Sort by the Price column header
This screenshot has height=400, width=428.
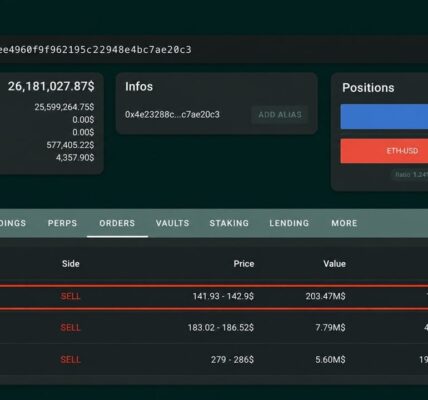click(x=244, y=264)
